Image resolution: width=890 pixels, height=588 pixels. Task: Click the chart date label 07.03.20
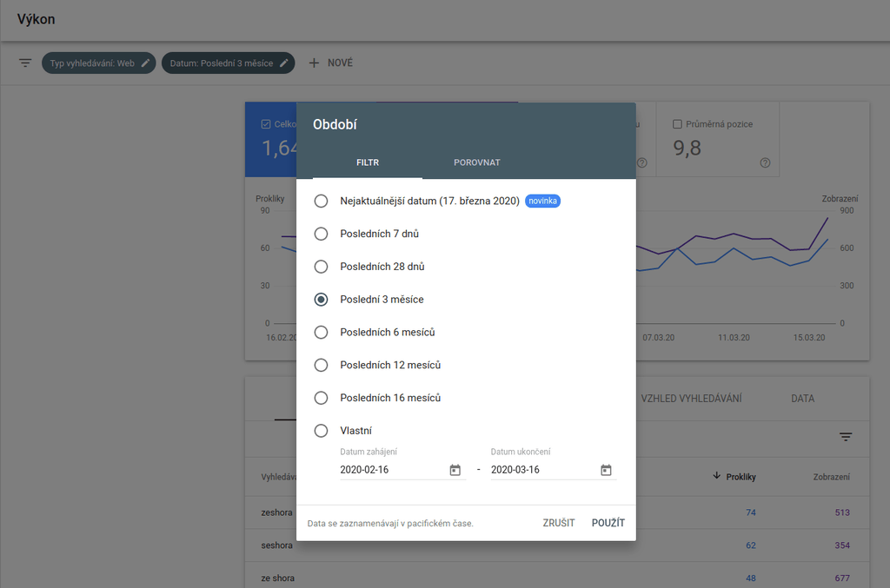[659, 337]
